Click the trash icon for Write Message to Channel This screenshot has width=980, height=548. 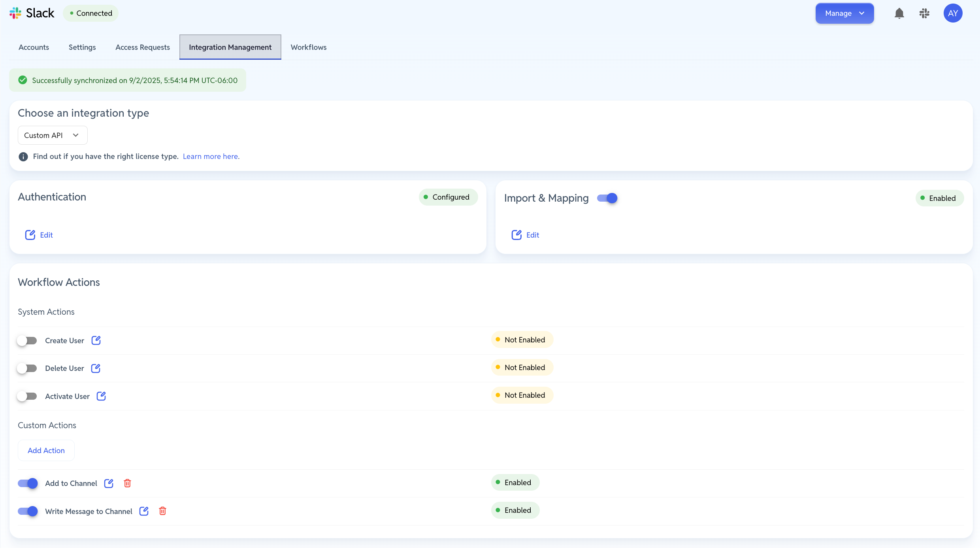pyautogui.click(x=162, y=511)
